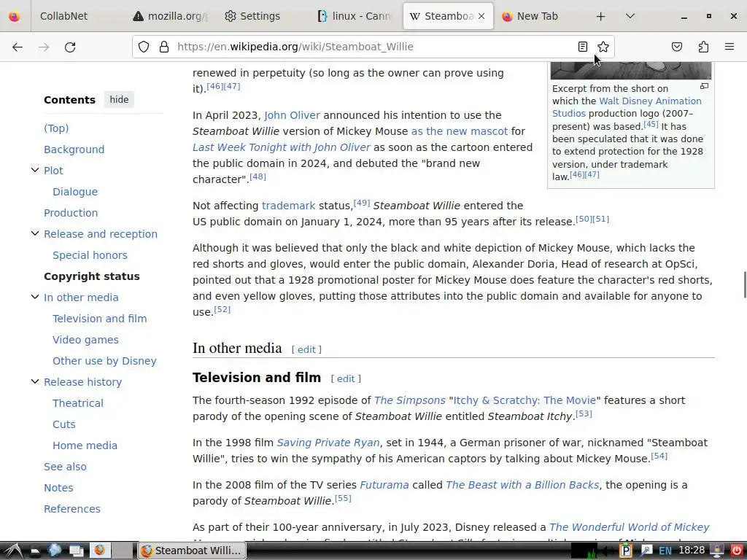
Task: Open the Save to Pocket icon
Action: (x=677, y=47)
